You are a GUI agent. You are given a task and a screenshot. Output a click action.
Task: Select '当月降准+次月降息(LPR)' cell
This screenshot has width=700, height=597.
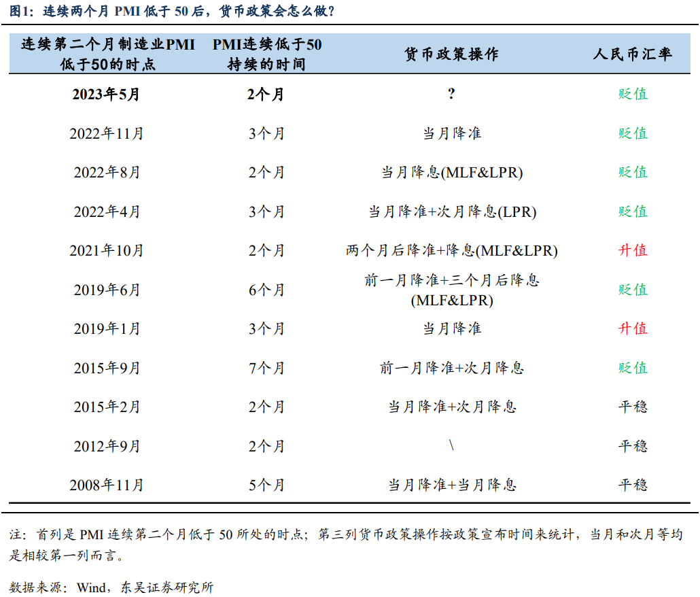(451, 212)
